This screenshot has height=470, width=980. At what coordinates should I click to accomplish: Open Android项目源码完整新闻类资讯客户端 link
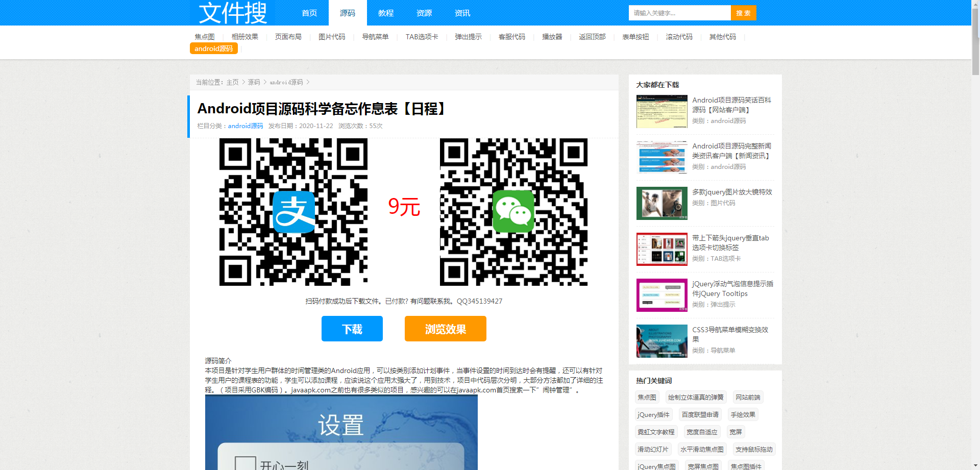(x=732, y=151)
